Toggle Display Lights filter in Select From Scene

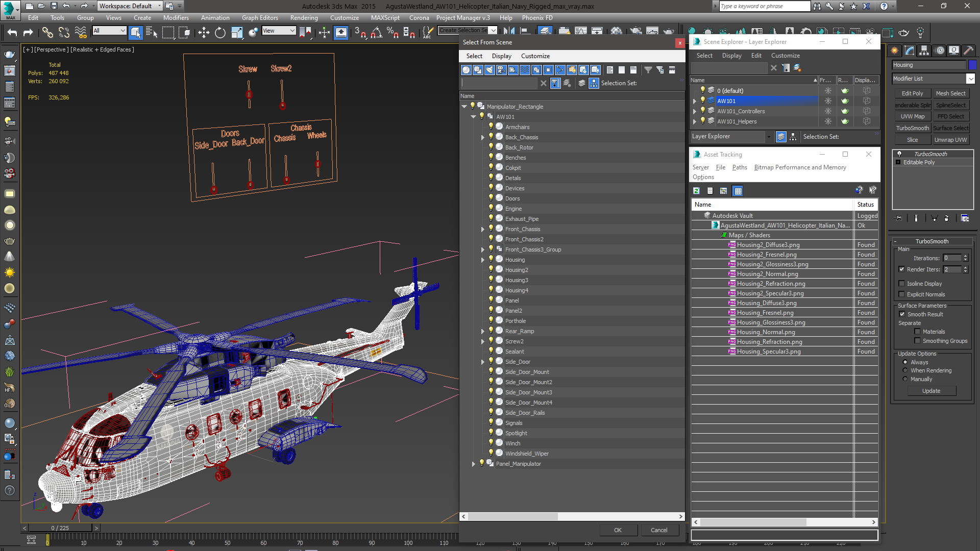click(489, 70)
